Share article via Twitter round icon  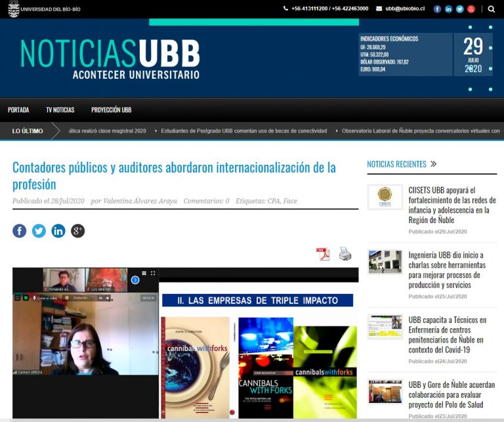pyautogui.click(x=39, y=231)
